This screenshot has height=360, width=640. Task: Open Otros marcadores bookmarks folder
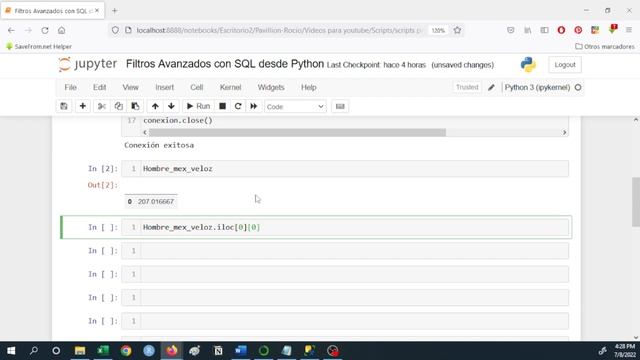[605, 47]
